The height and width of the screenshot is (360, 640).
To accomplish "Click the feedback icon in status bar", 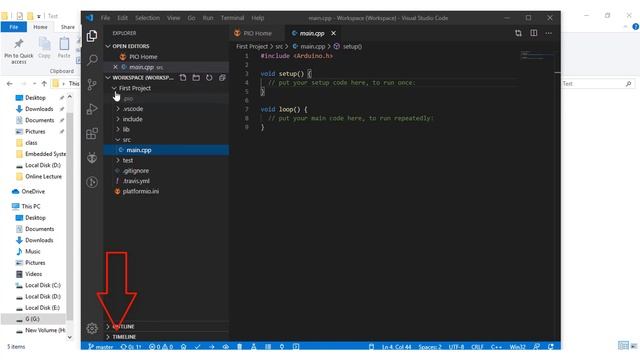I will 537,347.
